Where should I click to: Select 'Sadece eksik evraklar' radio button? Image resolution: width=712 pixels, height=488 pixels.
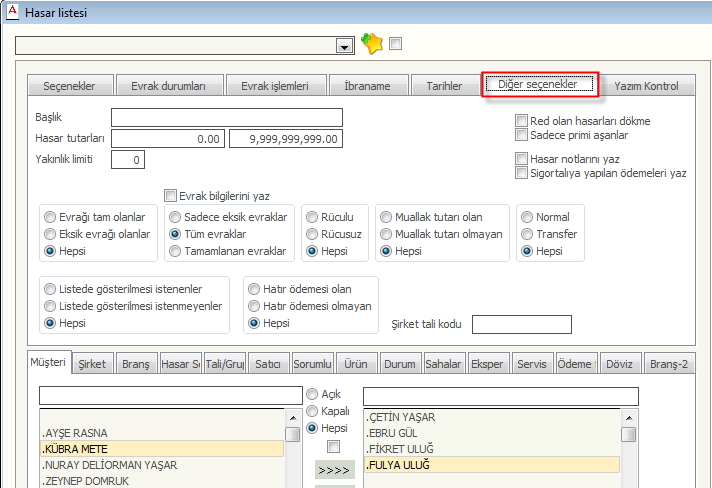(x=175, y=217)
